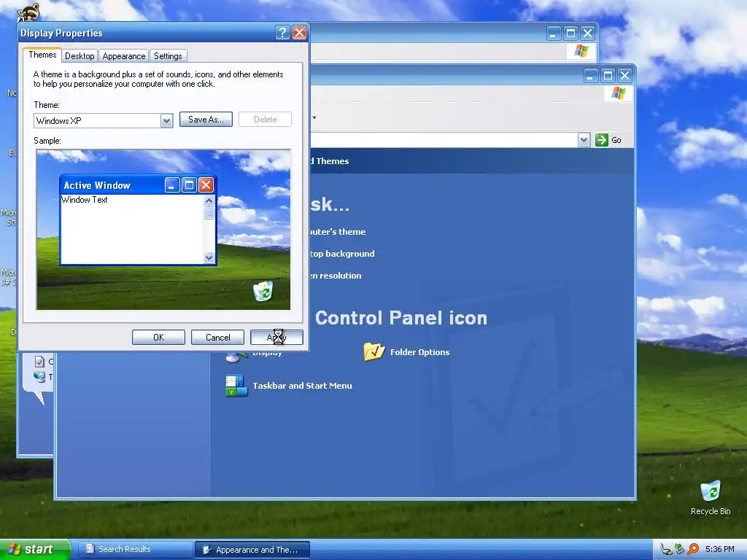
Task: Click the clock showing 5:36 PM
Action: click(x=720, y=550)
